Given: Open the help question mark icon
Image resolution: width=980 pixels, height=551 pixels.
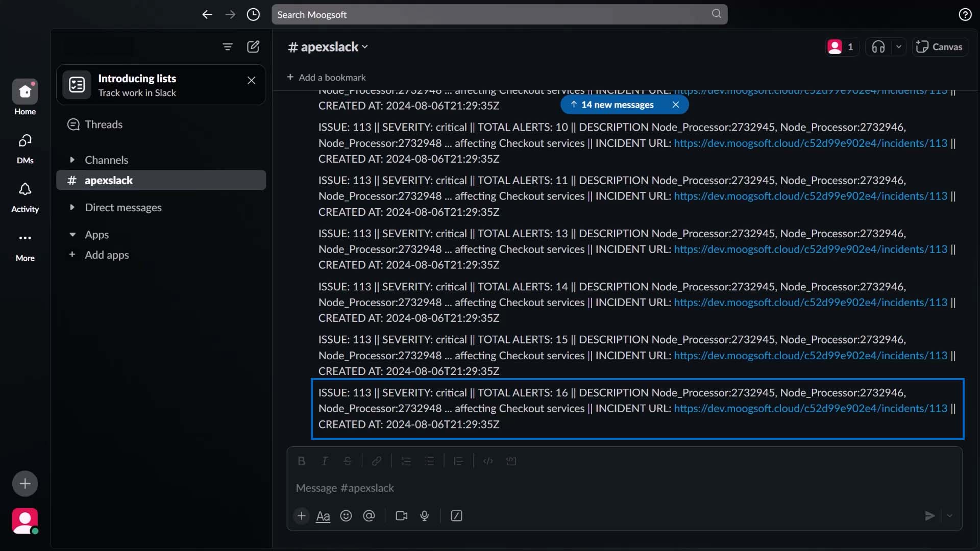Looking at the screenshot, I should pos(965,14).
